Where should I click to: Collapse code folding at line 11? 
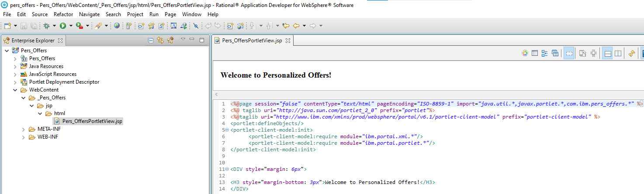[x=227, y=169]
